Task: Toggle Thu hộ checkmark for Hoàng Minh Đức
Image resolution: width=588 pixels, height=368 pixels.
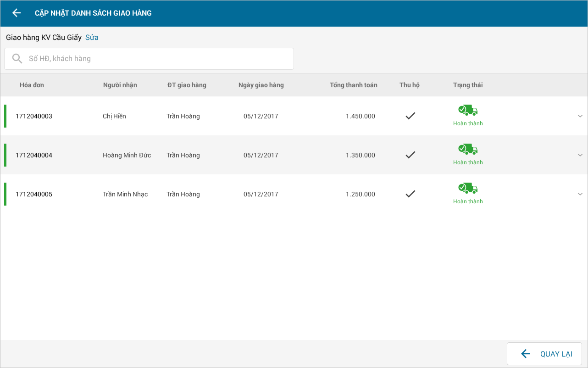Action: coord(410,155)
